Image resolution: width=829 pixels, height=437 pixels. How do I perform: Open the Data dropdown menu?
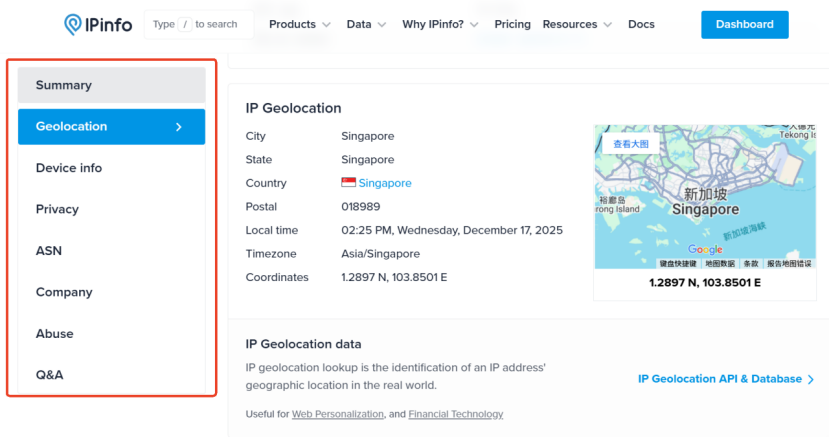367,24
